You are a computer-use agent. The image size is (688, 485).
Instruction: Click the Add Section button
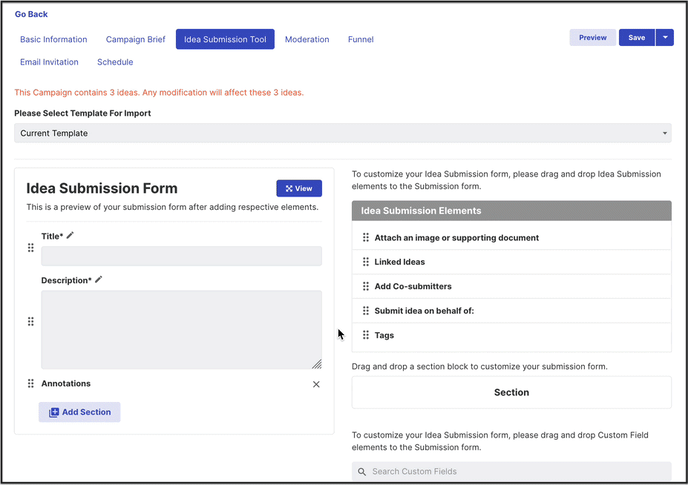point(80,412)
